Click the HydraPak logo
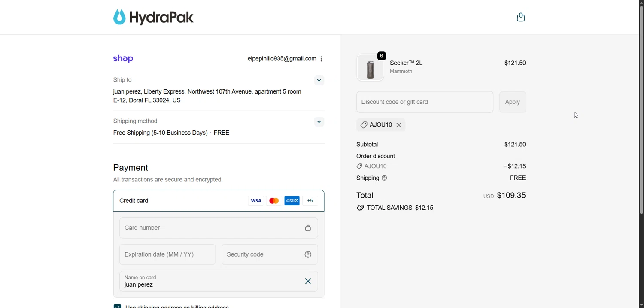The width and height of the screenshot is (644, 308). (153, 17)
